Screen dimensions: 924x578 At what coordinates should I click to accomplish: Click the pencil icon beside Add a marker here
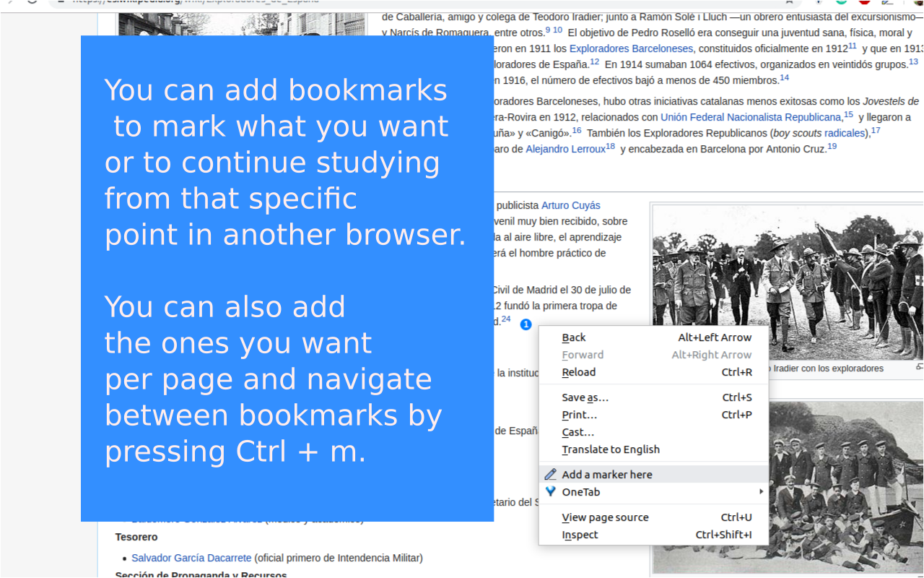(x=550, y=474)
